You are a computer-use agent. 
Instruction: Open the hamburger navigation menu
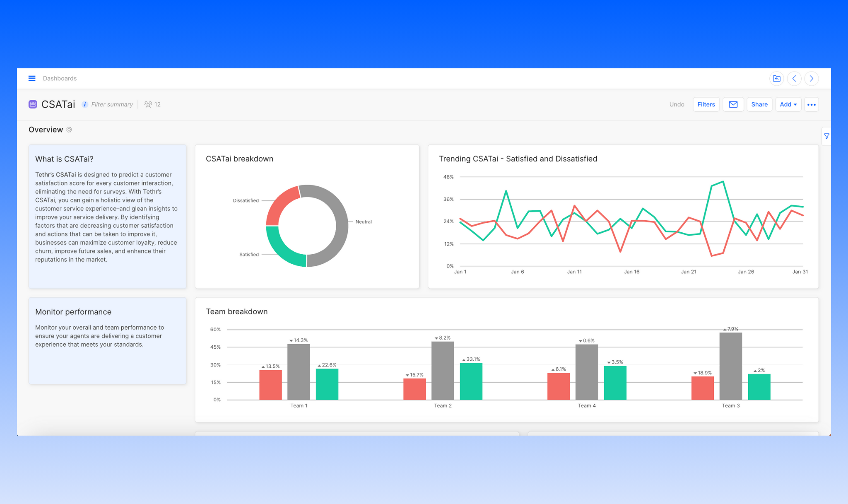coord(32,78)
